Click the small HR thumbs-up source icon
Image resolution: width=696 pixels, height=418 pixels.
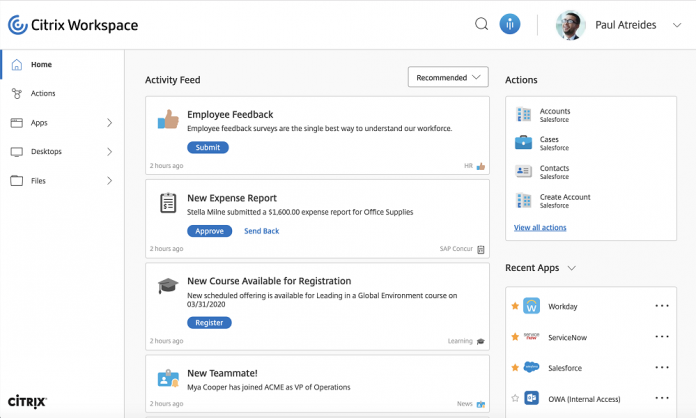481,166
